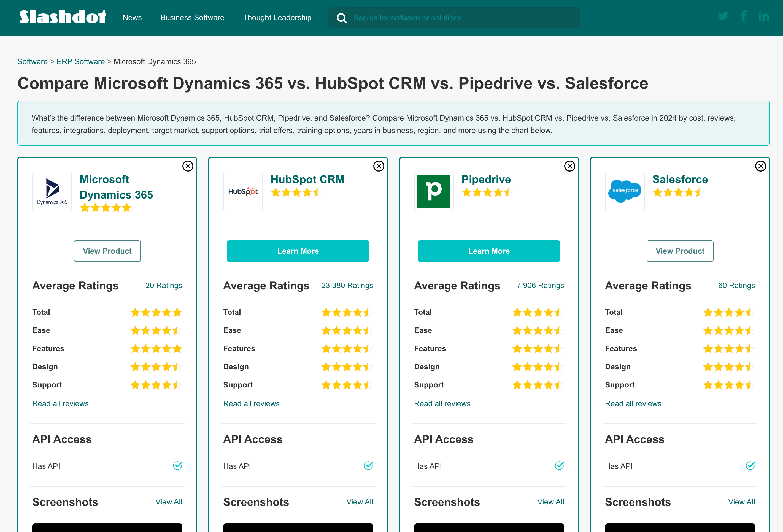Click View Product for Microsoft Dynamics 365
The image size is (783, 532).
click(x=107, y=251)
